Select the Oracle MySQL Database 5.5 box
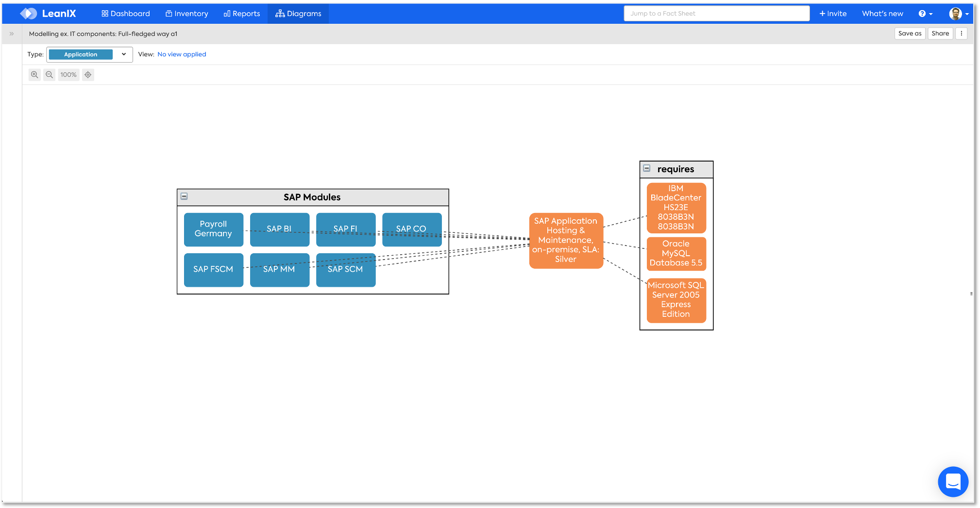 coord(676,254)
